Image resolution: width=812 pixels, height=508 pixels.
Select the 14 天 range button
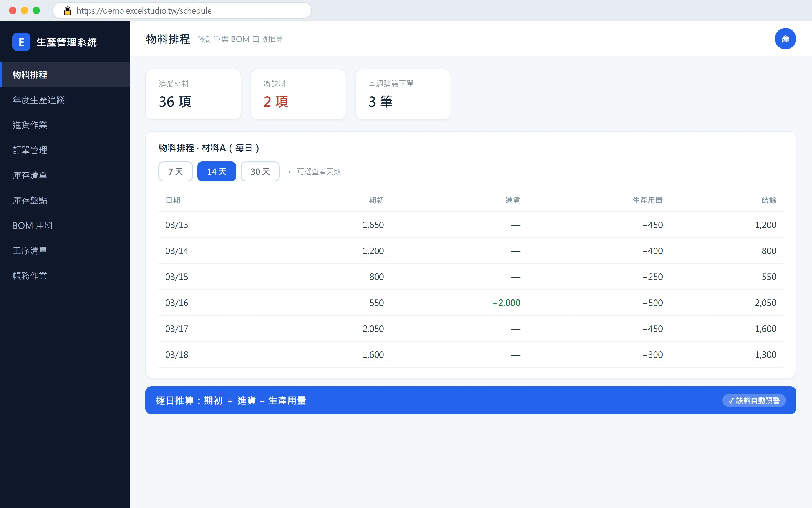[x=217, y=172]
